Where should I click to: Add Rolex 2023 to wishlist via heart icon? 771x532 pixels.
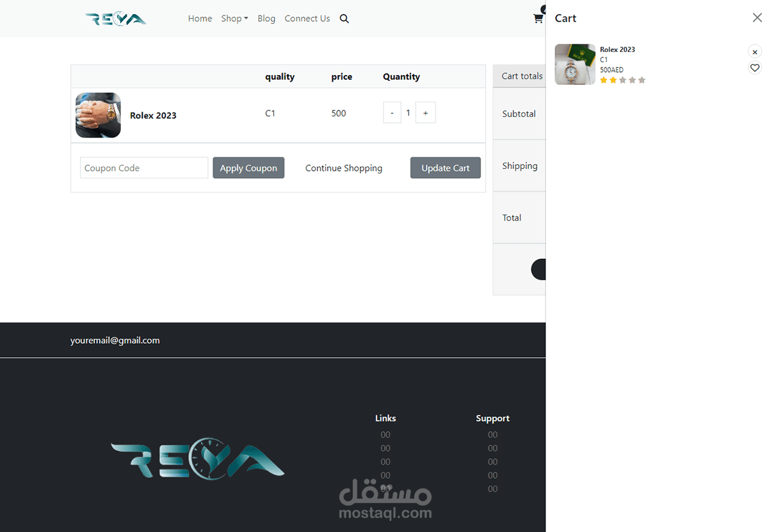tap(754, 67)
